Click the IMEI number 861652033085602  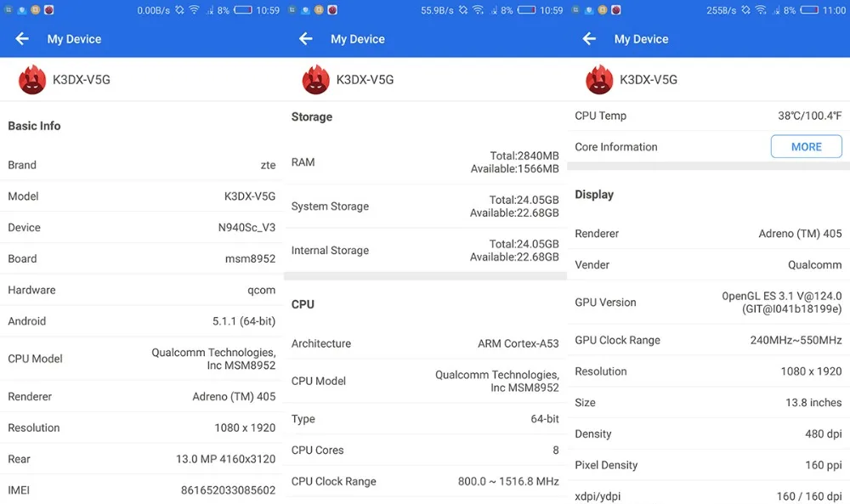(x=228, y=490)
